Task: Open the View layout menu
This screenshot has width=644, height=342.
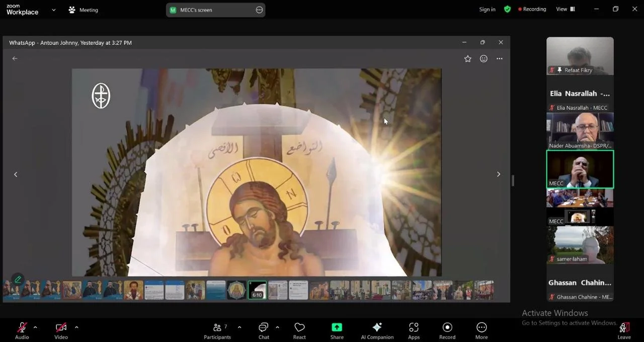Action: coord(566,9)
